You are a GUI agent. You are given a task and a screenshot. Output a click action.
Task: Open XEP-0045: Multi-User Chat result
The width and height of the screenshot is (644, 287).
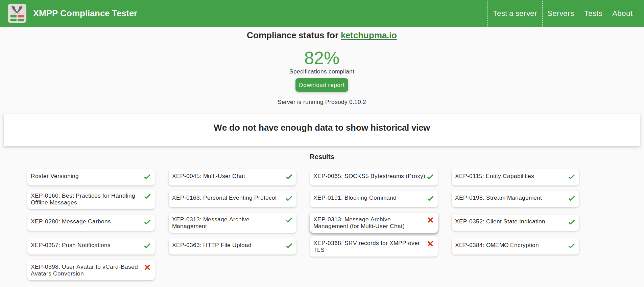[232, 177]
